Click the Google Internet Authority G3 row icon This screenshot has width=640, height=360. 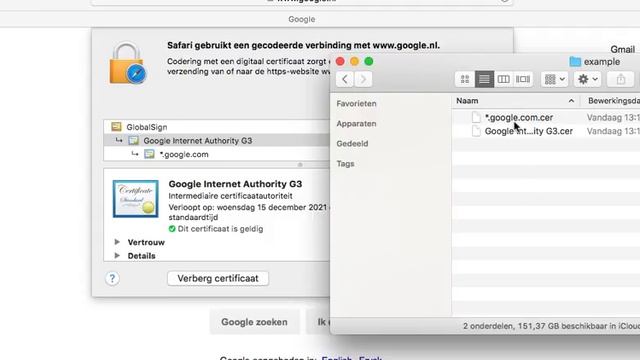coord(133,140)
